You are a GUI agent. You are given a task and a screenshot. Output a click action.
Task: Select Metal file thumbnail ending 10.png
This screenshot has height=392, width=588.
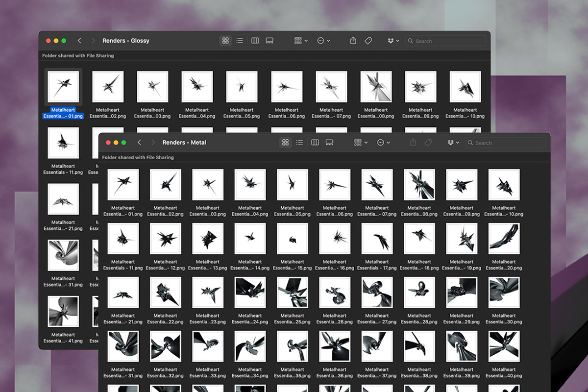tap(504, 185)
